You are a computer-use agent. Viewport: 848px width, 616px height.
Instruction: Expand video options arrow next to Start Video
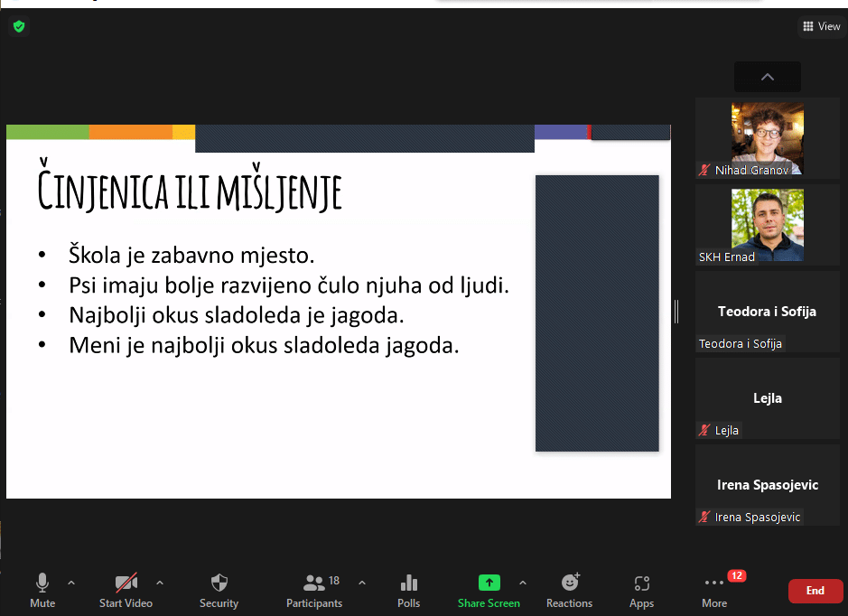coord(160,583)
